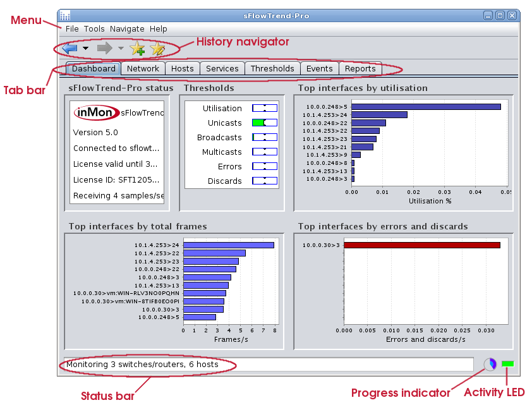Click the red 10.0.0.30>3 errors bar
This screenshot has height=405, width=532.
click(x=421, y=245)
